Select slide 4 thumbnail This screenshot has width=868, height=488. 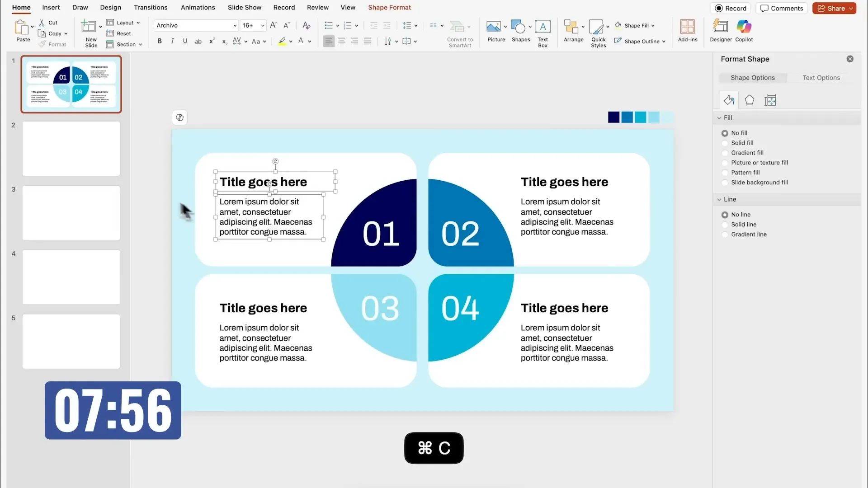click(x=71, y=277)
